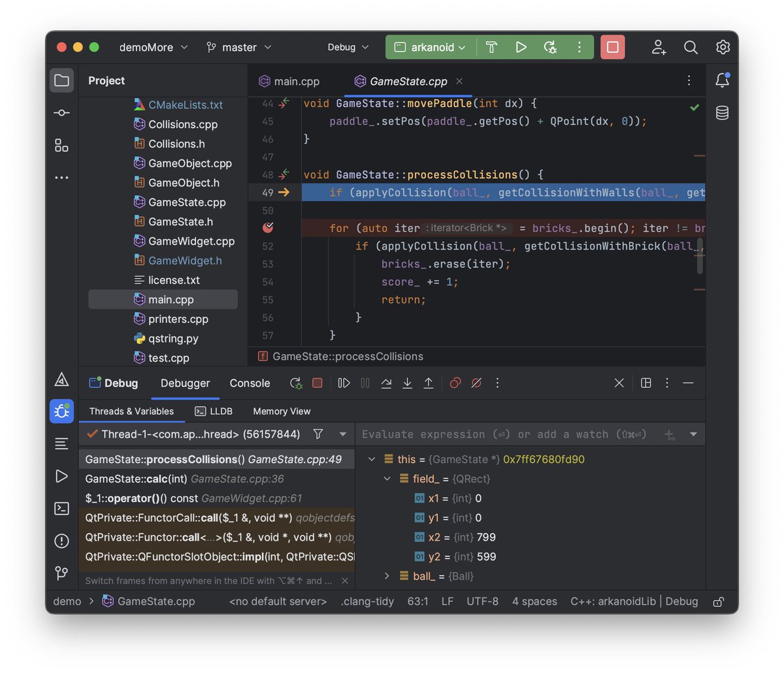This screenshot has height=674, width=784.
Task: Open Search Everywhere magnifier icon
Action: [691, 47]
